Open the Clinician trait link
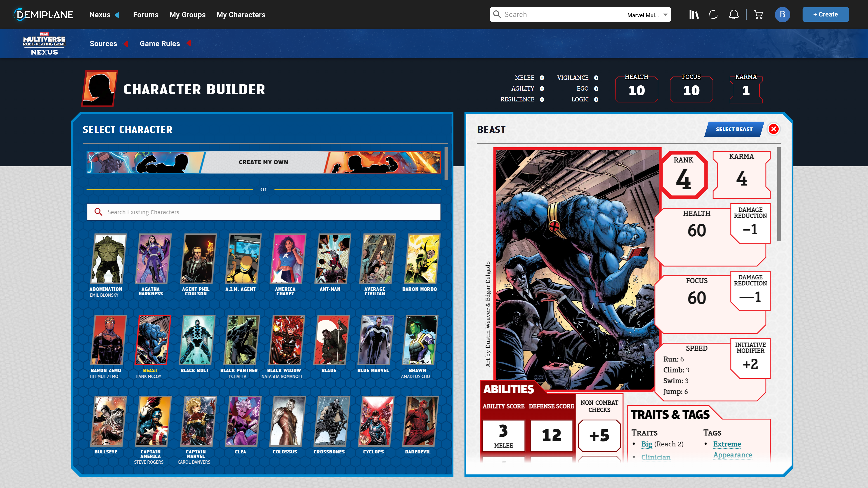The height and width of the screenshot is (488, 868). pos(655,457)
